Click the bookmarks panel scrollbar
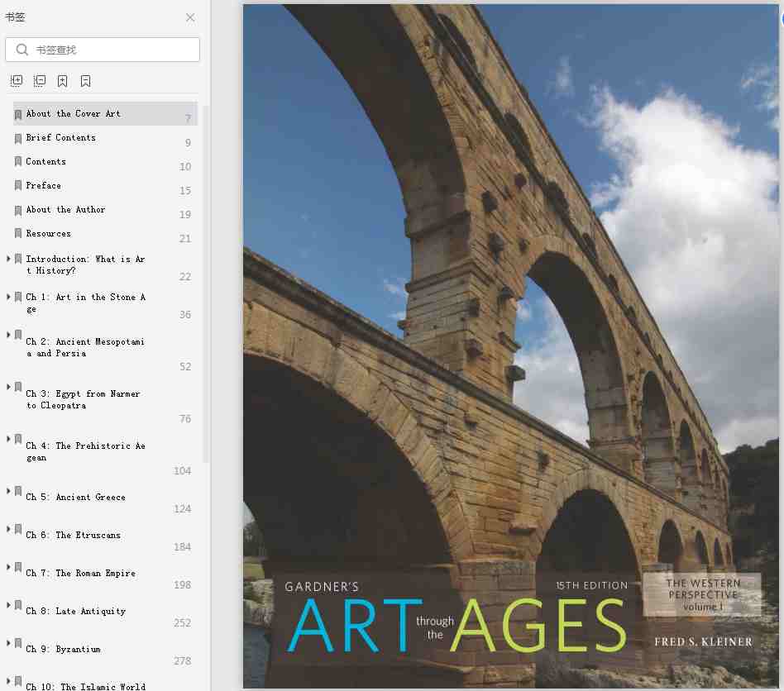Screen dimensions: 784x691 (x=205, y=284)
